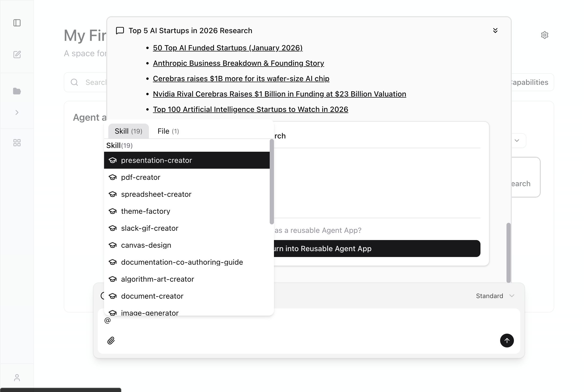Open Anthropic Business Breakdown link
This screenshot has width=584, height=392.
(238, 63)
